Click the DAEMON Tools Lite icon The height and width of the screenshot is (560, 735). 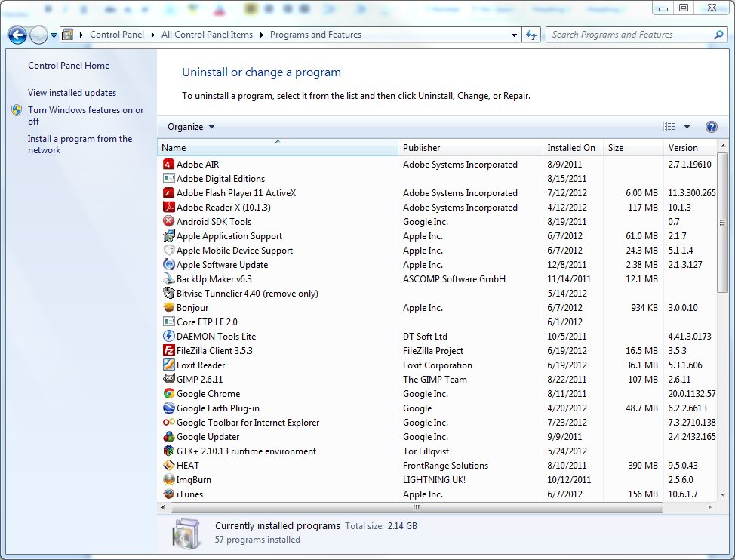[x=169, y=337]
